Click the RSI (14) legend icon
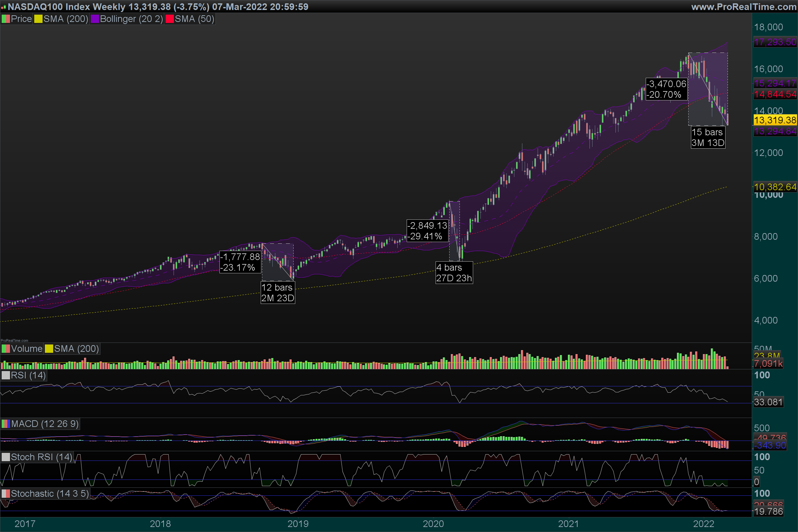Screen dimensions: 798x532 point(6,375)
